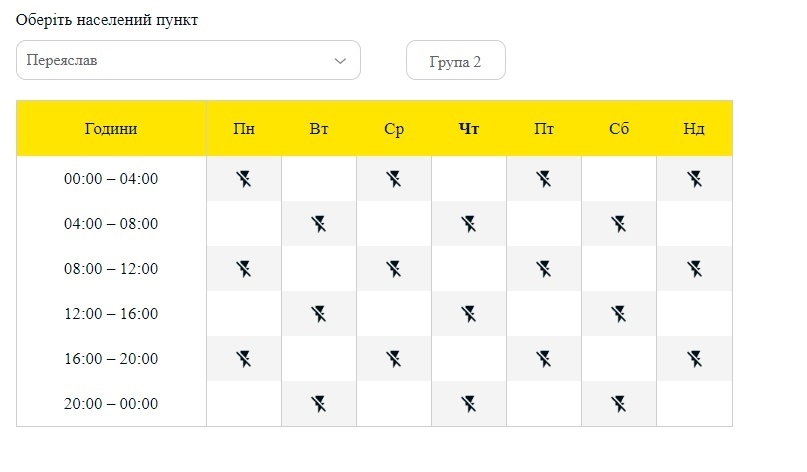The height and width of the screenshot is (472, 807).
Task: Expand the dropdown chevron arrow
Action: [x=340, y=61]
